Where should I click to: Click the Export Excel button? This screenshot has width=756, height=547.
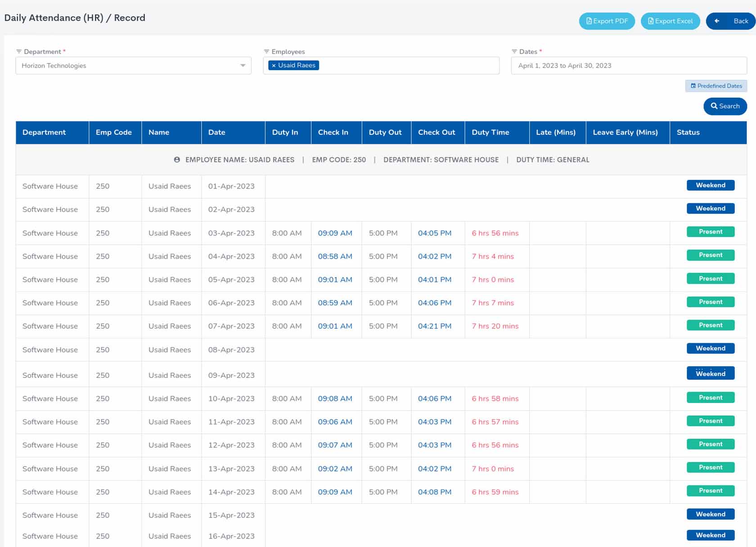pos(670,21)
